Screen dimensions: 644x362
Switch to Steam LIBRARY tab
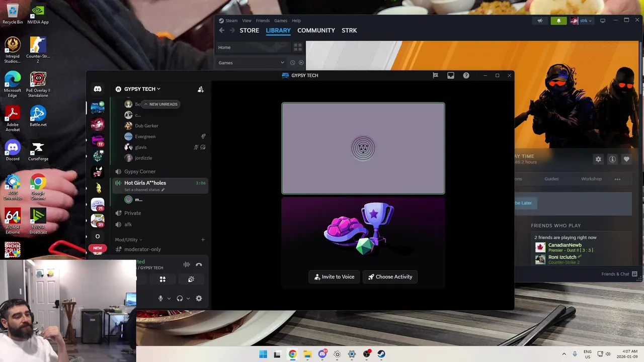click(278, 30)
